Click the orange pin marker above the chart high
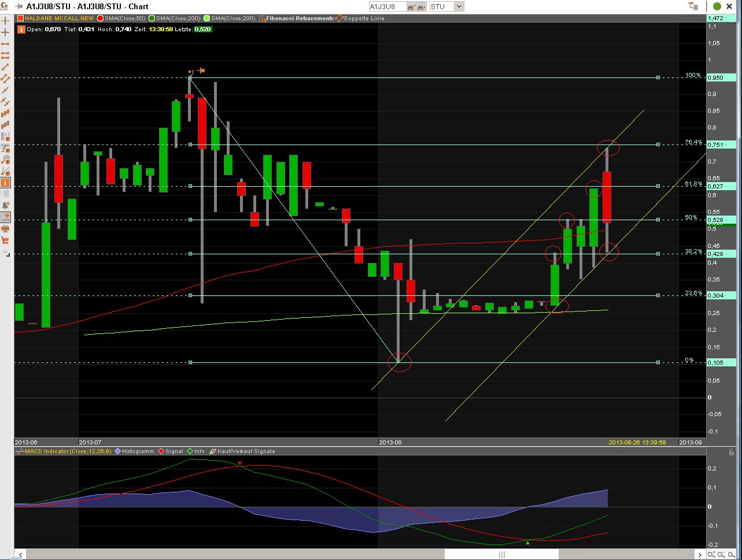The width and height of the screenshot is (742, 560). coord(201,71)
